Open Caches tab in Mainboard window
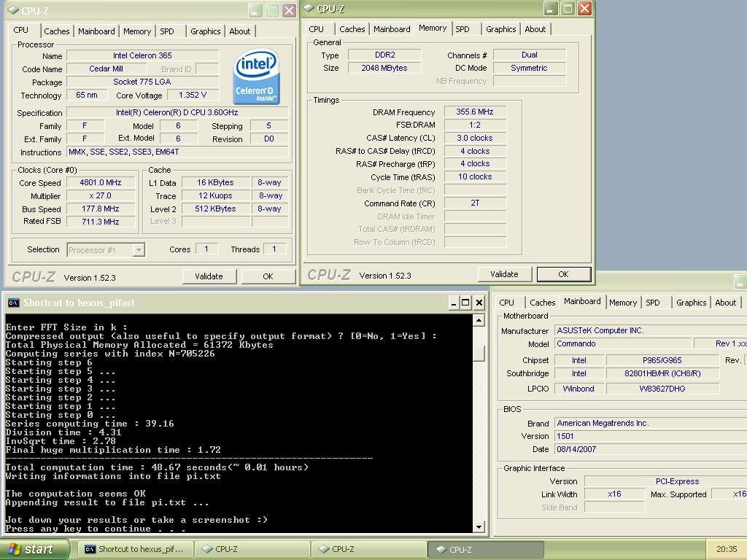747x560 pixels. [543, 303]
